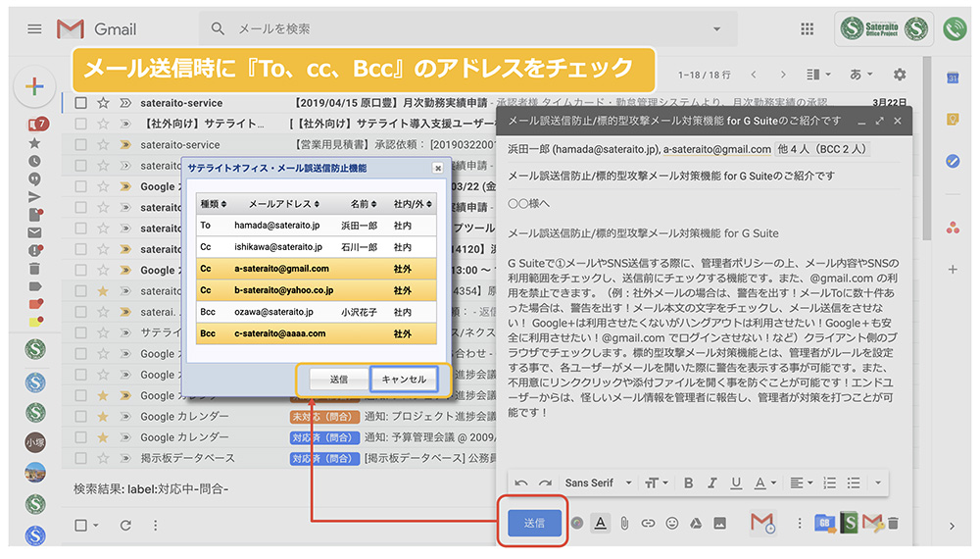Open the Trash icon in the left sidebar

tap(34, 269)
